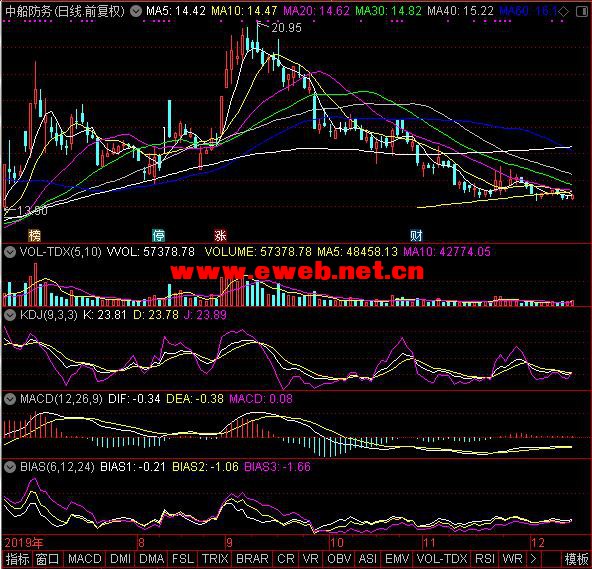Click the 涨 marker icon on chart
592x569 pixels.
point(220,236)
